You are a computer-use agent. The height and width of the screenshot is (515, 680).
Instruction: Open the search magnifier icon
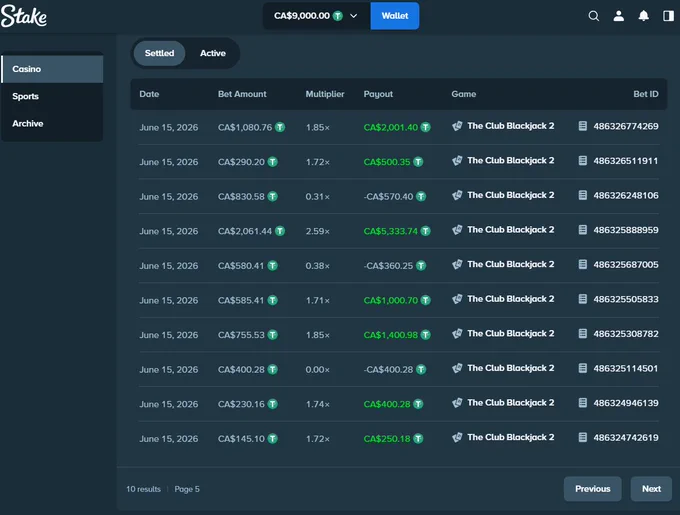(594, 16)
